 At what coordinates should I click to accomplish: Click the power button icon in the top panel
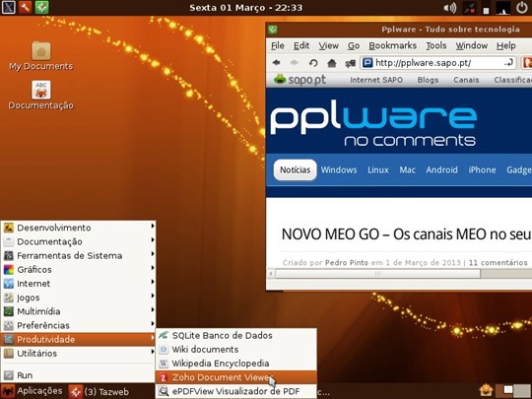(522, 8)
